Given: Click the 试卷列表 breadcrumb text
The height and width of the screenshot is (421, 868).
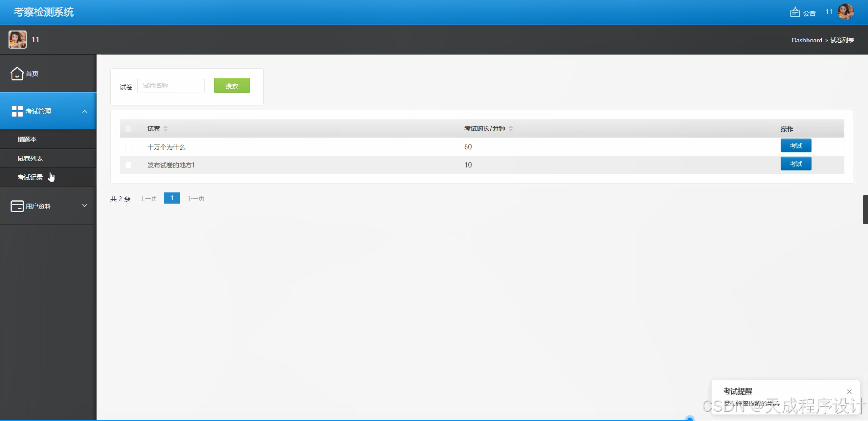Looking at the screenshot, I should [x=842, y=40].
